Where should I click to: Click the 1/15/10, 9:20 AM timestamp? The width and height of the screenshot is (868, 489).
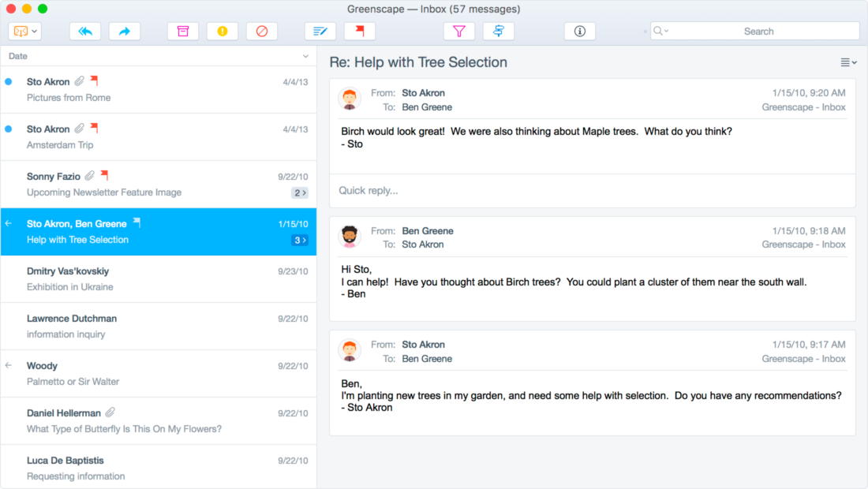pos(809,93)
